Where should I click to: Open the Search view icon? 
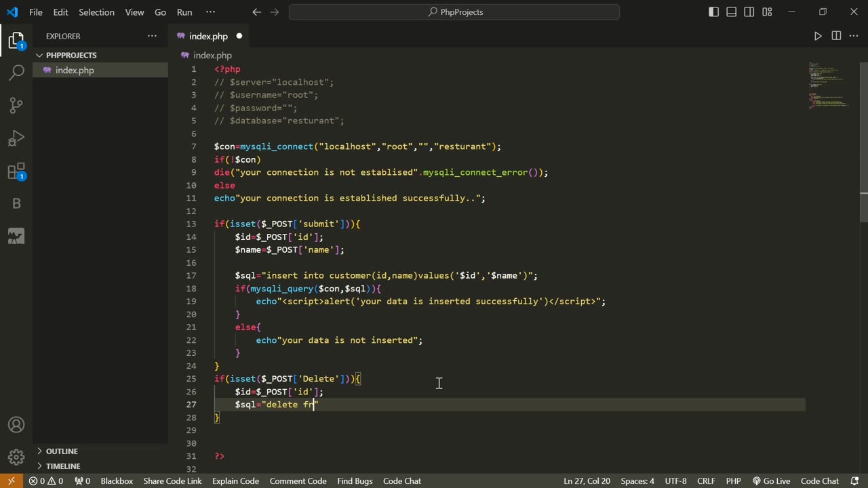pos(16,73)
